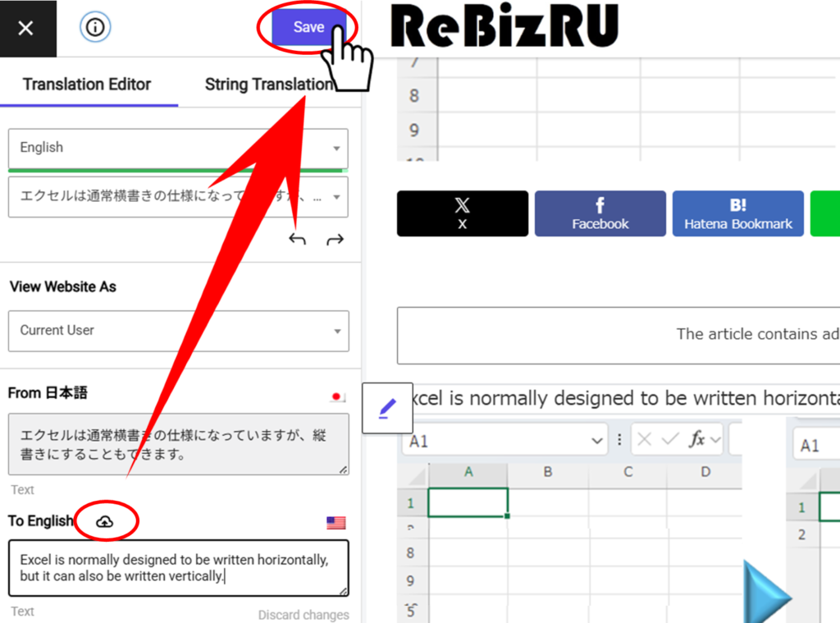Open the String Translation tab
Screen dimensions: 840x623
269,85
